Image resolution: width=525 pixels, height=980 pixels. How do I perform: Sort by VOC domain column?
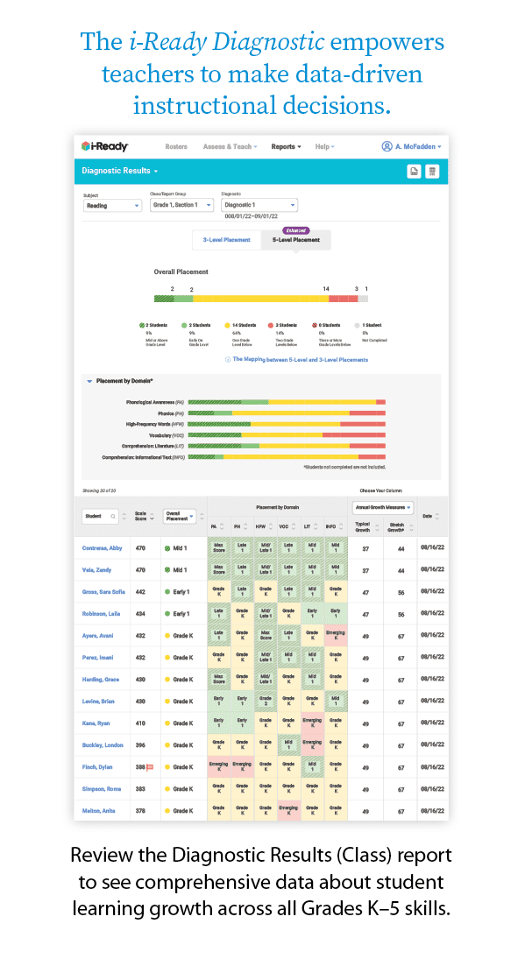tap(294, 527)
